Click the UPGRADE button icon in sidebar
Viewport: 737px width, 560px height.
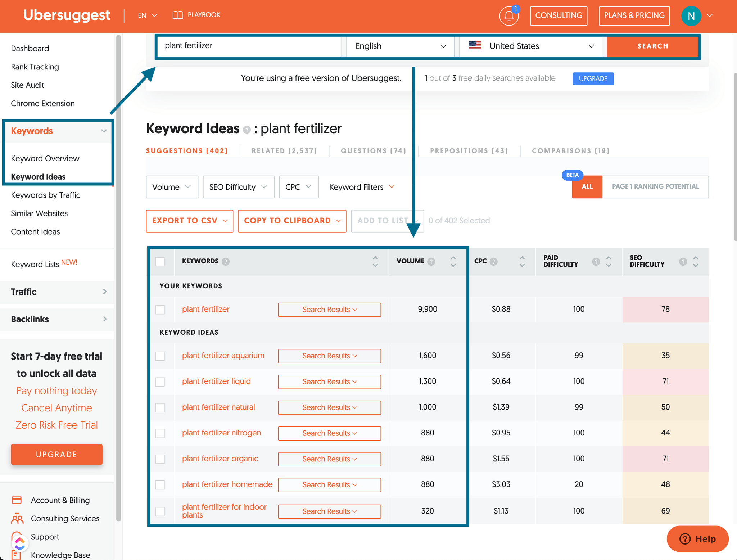click(57, 453)
